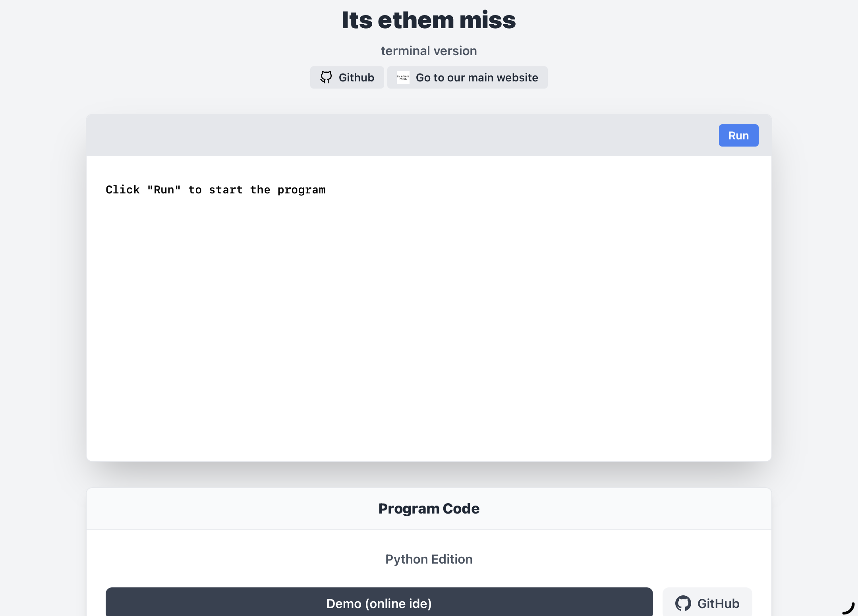This screenshot has width=858, height=616.
Task: Open the top 'Github' text link
Action: pyautogui.click(x=356, y=77)
